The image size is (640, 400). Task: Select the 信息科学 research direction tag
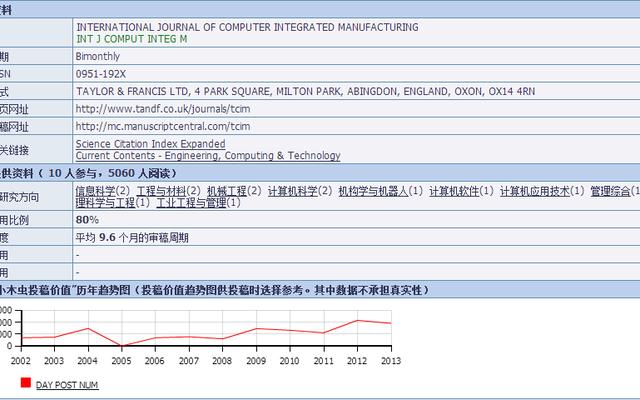96,191
